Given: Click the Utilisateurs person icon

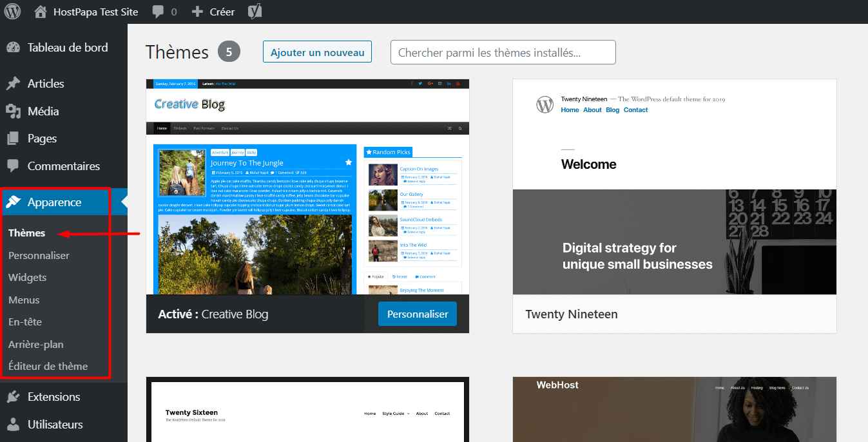Looking at the screenshot, I should [13, 425].
